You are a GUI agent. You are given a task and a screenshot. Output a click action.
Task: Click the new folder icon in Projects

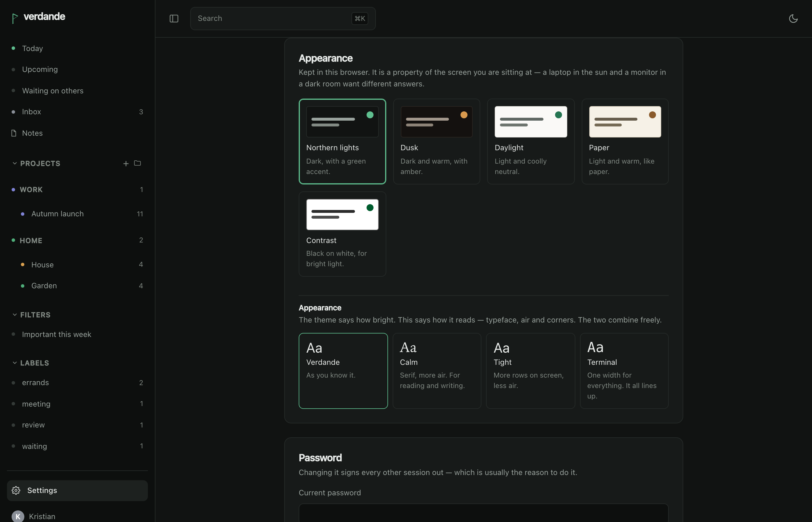[137, 163]
